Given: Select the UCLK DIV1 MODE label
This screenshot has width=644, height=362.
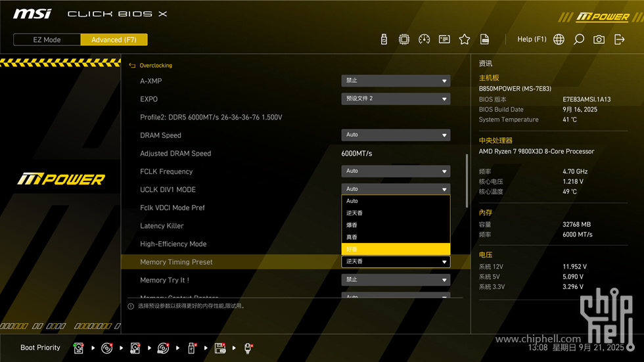Looking at the screenshot, I should pyautogui.click(x=168, y=190).
